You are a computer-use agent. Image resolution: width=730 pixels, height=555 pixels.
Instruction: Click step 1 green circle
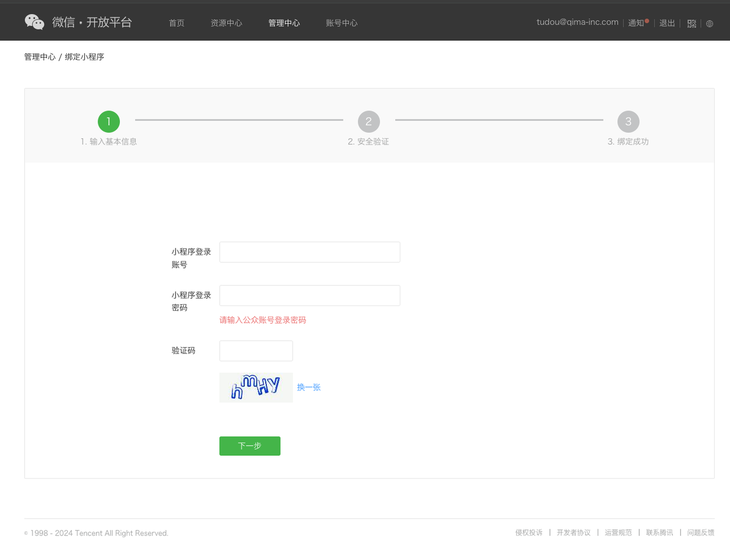(x=109, y=122)
